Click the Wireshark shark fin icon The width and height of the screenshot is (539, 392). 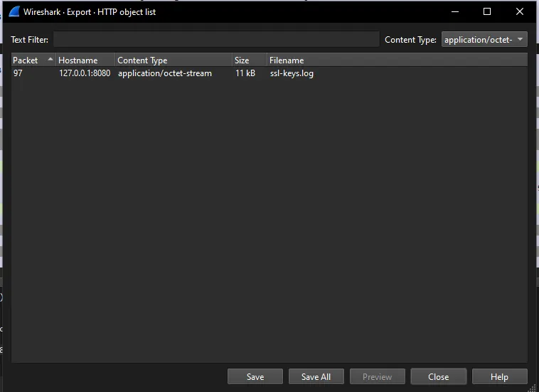click(14, 11)
